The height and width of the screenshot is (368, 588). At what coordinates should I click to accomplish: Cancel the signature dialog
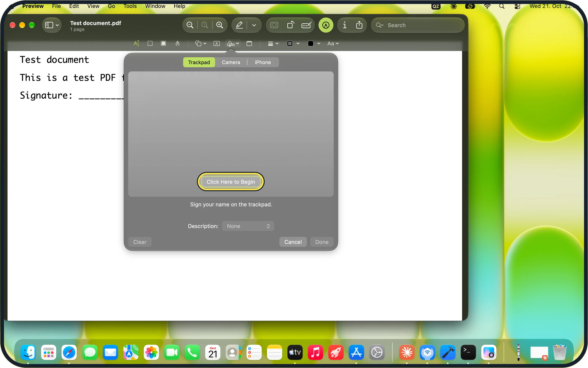[x=293, y=242]
